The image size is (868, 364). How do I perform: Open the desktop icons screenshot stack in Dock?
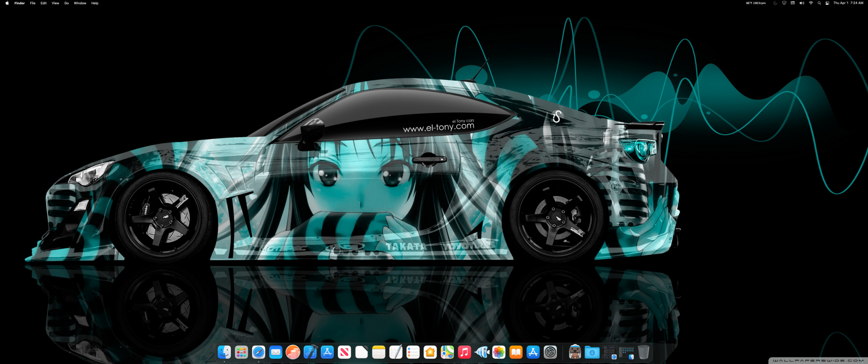tap(627, 352)
